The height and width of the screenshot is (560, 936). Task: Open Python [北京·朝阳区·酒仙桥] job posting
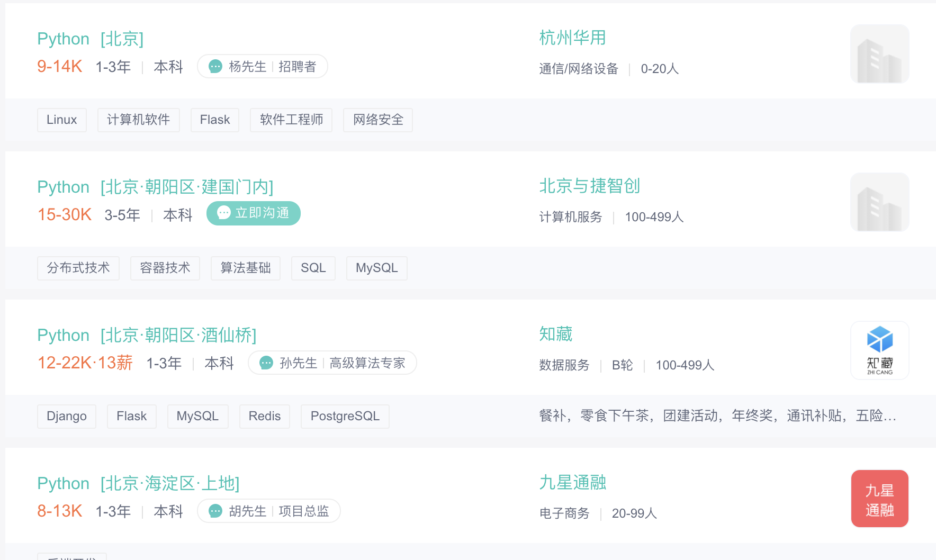[147, 335]
